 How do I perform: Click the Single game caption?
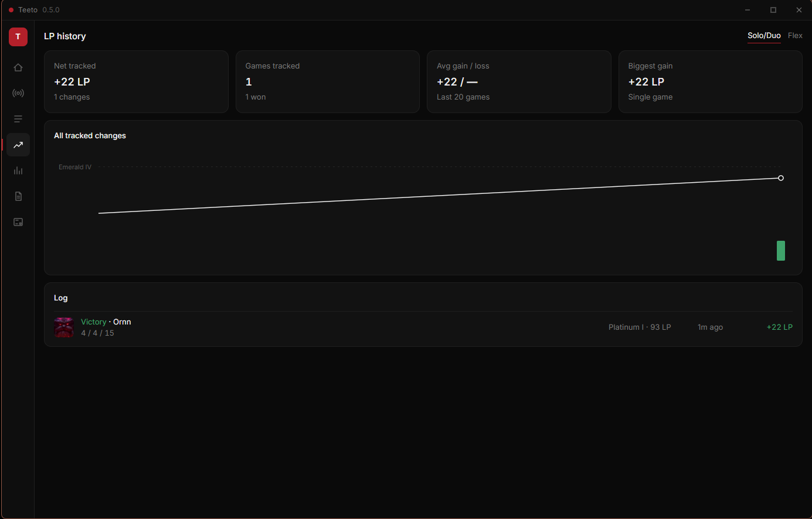point(650,97)
